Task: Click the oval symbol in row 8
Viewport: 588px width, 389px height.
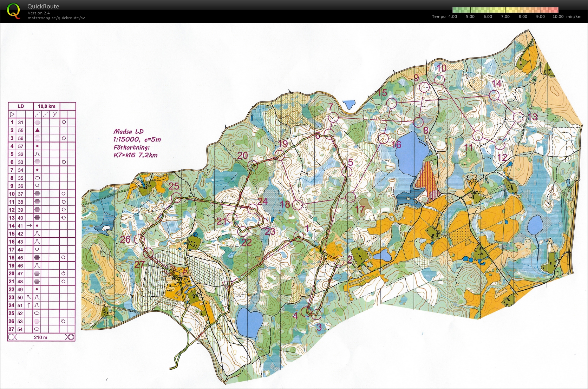Action: (37, 178)
